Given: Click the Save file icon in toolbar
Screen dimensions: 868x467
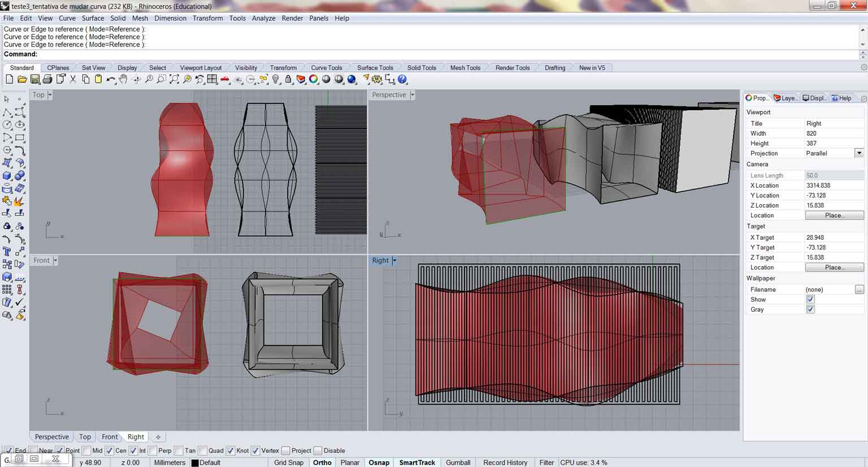Looking at the screenshot, I should (x=35, y=80).
